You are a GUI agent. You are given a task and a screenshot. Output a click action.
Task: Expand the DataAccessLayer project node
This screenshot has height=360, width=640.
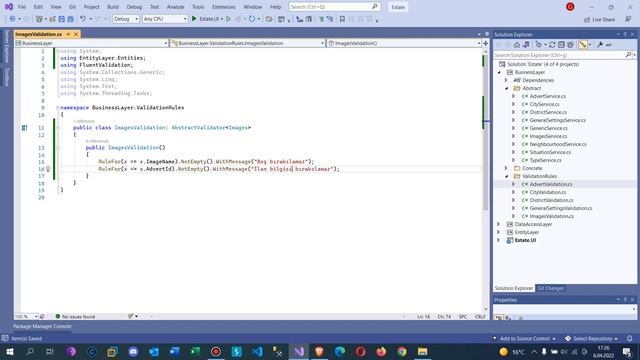pyautogui.click(x=499, y=224)
